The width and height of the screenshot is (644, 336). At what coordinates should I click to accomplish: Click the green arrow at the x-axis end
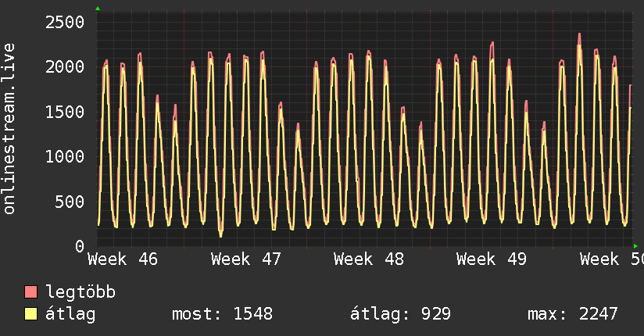coord(635,246)
